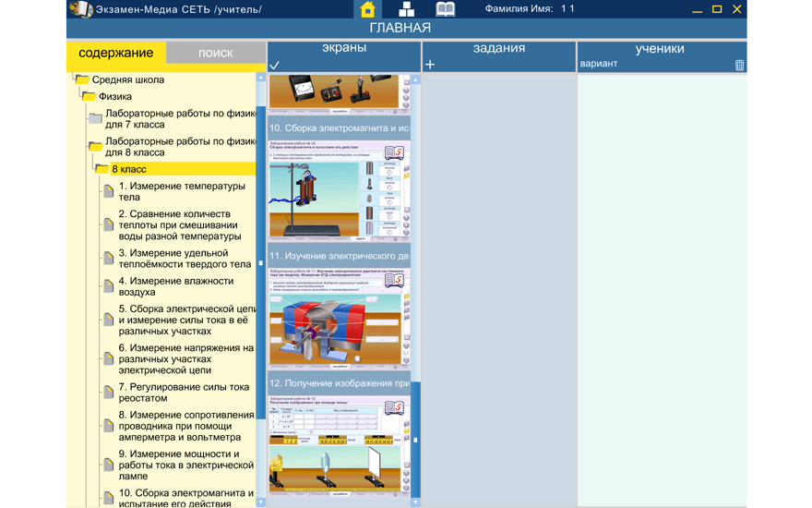Image resolution: width=812 pixels, height=508 pixels.
Task: Click title '11. Изучение электрического' in screens list
Action: pyautogui.click(x=340, y=256)
